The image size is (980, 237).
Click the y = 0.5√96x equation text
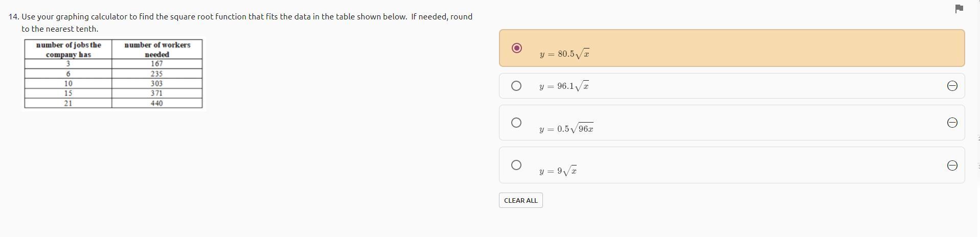(566, 129)
